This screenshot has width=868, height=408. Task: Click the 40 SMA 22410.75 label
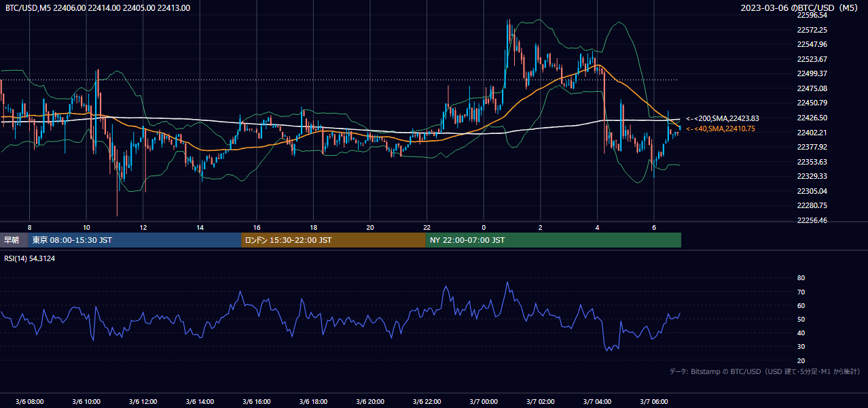(x=720, y=129)
